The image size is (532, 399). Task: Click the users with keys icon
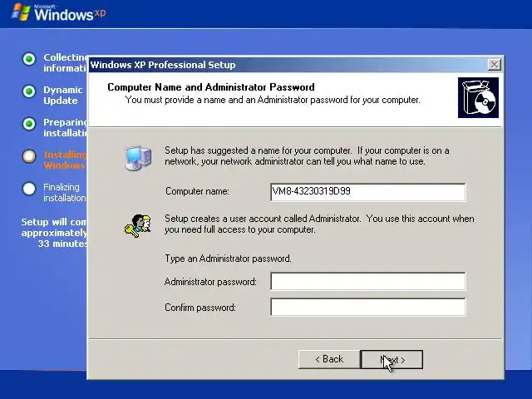pos(137,225)
